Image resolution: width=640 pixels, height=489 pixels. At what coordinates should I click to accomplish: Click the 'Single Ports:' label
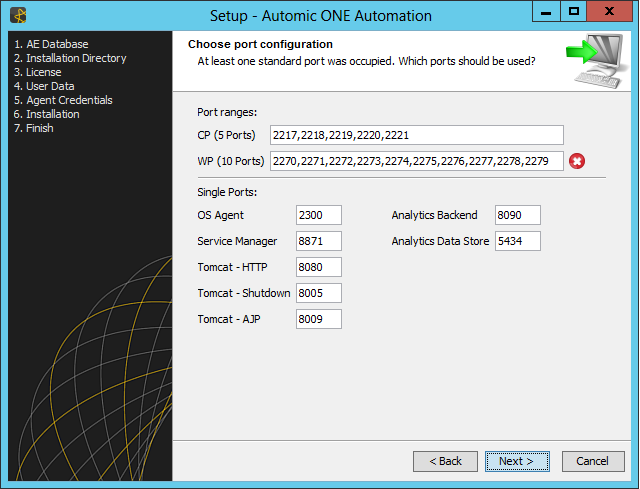coord(227,192)
